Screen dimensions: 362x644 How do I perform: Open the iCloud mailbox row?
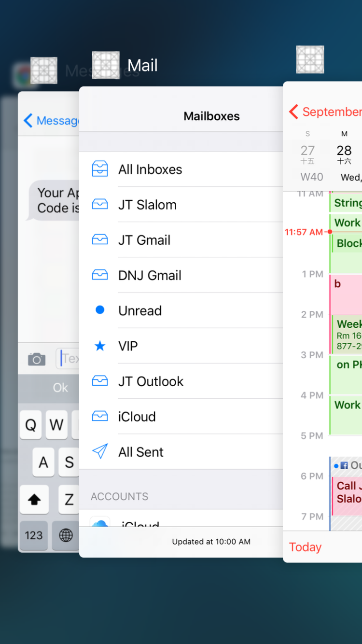(x=181, y=416)
